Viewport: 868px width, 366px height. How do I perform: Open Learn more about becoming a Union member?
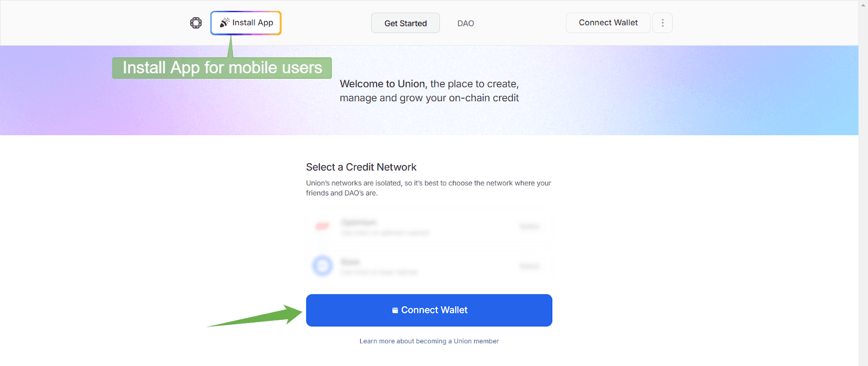coord(429,341)
